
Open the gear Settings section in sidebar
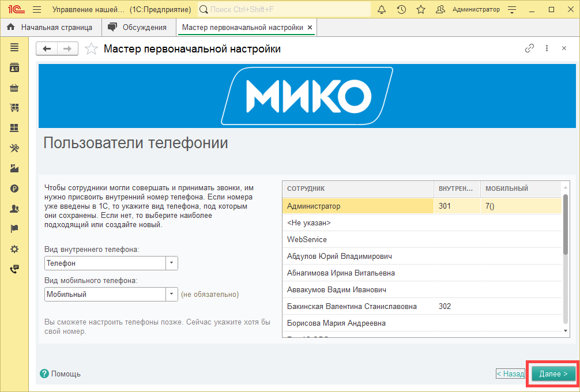[x=14, y=248]
